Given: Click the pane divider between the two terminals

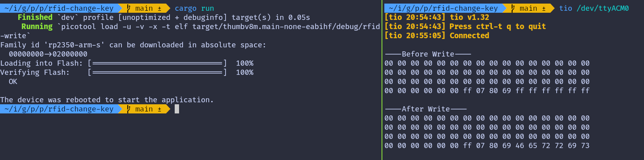Looking at the screenshot, I should [382, 80].
